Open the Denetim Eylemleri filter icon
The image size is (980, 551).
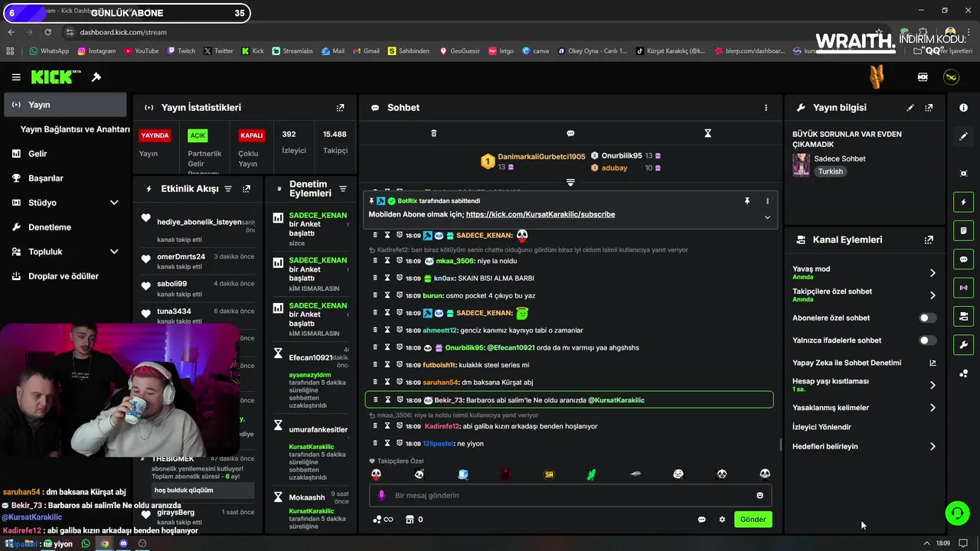[x=343, y=189]
